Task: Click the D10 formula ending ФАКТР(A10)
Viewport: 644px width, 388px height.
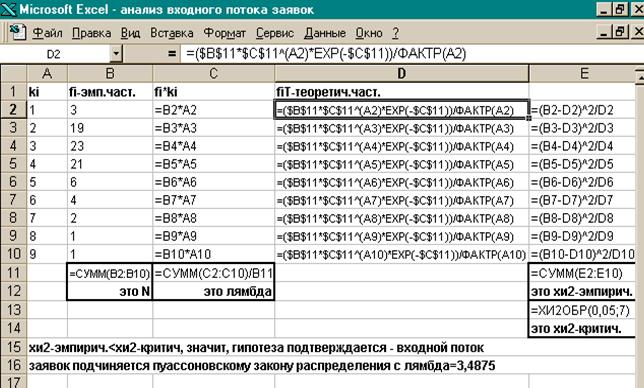Action: [x=402, y=255]
